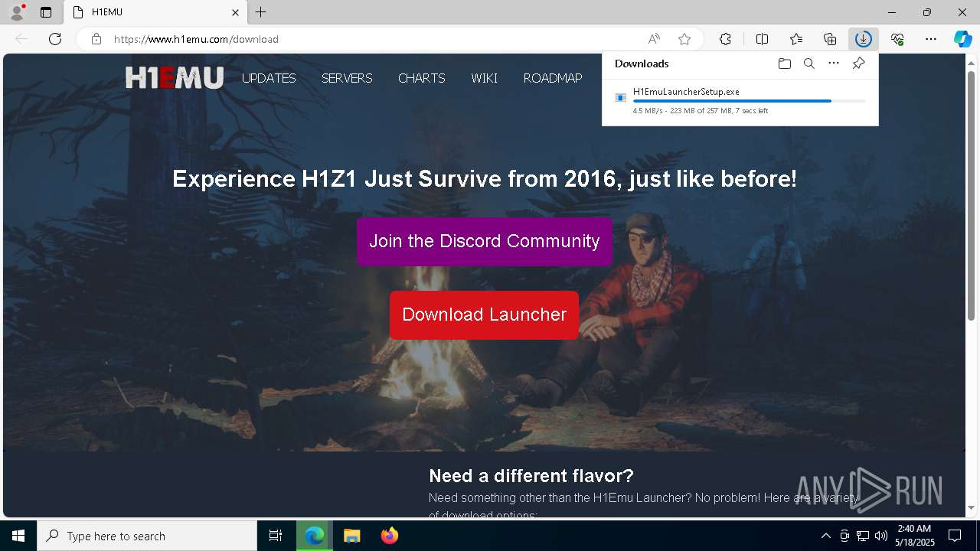Image resolution: width=980 pixels, height=551 pixels.
Task: Click the H1EMU logo
Action: click(175, 77)
